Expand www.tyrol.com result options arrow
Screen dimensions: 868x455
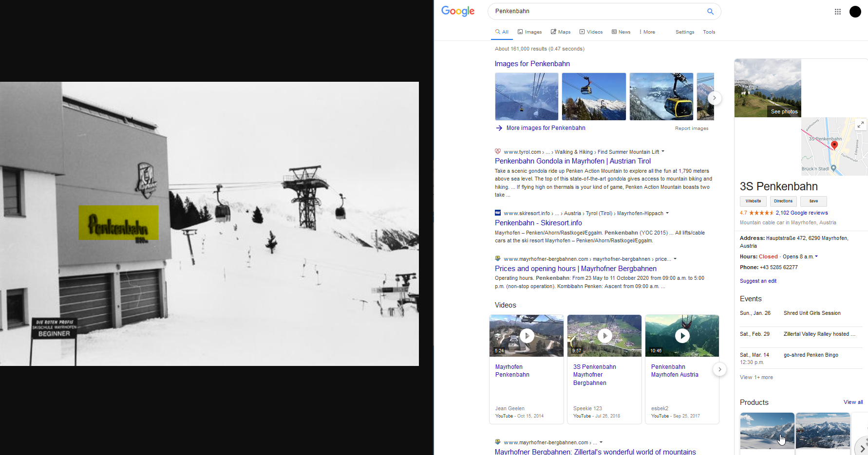coord(663,151)
